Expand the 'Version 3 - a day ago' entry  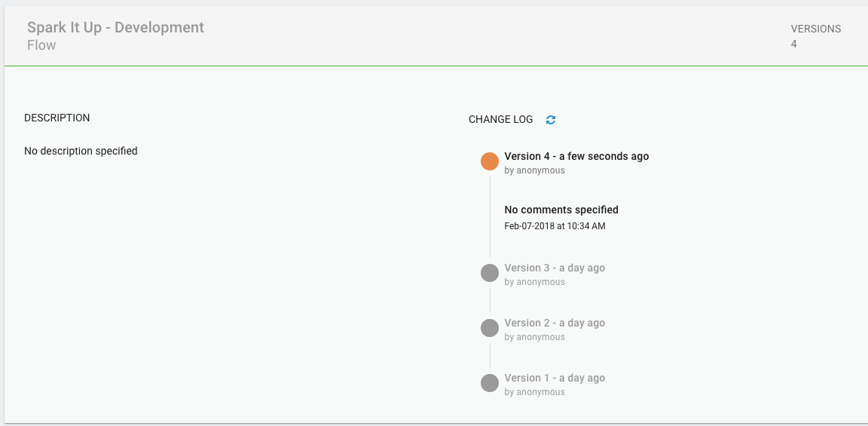pyautogui.click(x=555, y=268)
